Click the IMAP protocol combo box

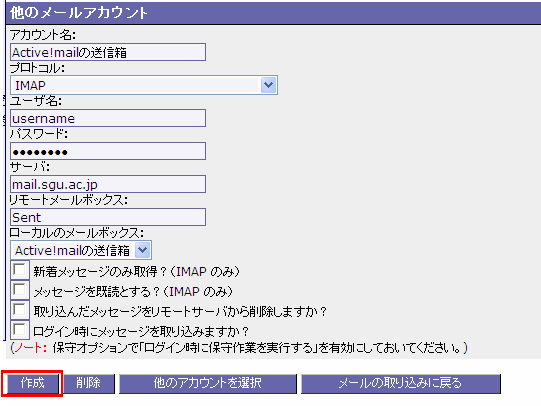tap(144, 85)
